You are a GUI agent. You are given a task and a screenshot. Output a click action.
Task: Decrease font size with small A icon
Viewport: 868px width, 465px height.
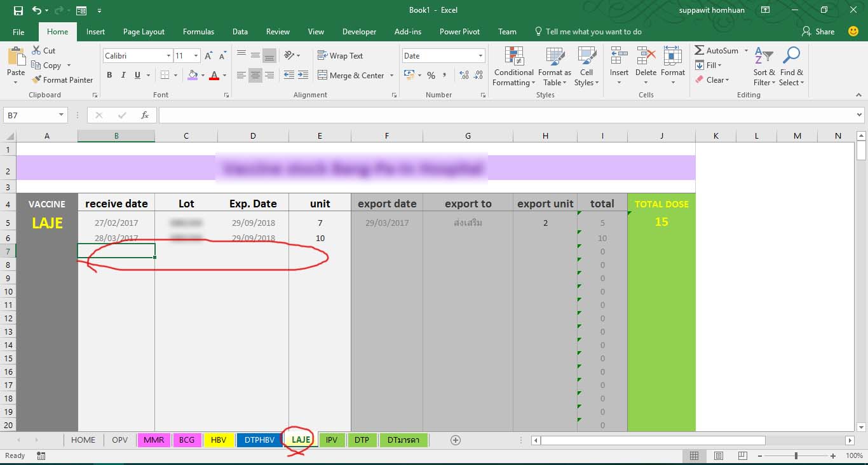[222, 56]
